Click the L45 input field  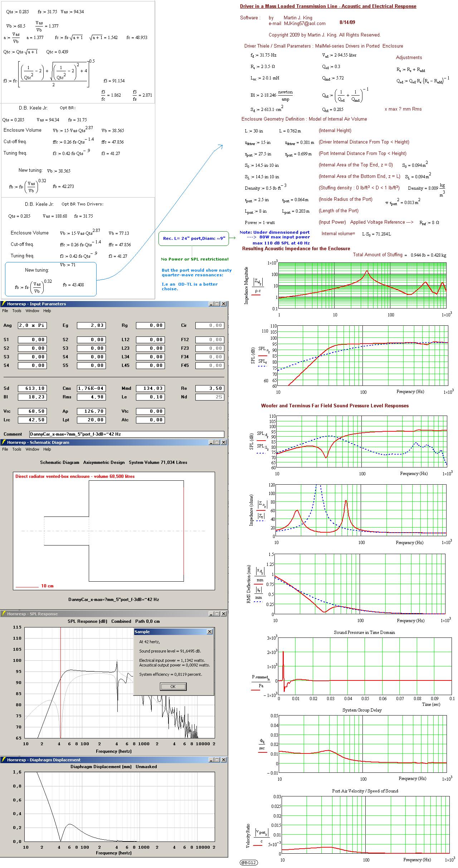(151, 365)
